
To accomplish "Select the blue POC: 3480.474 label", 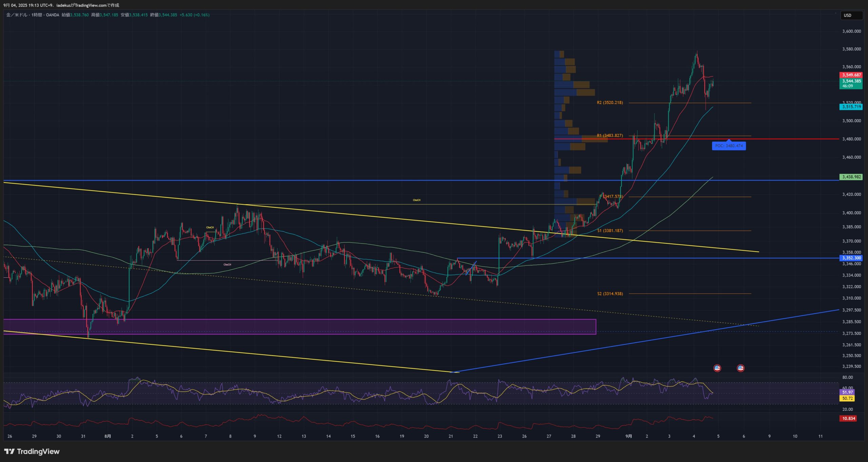I will (729, 146).
